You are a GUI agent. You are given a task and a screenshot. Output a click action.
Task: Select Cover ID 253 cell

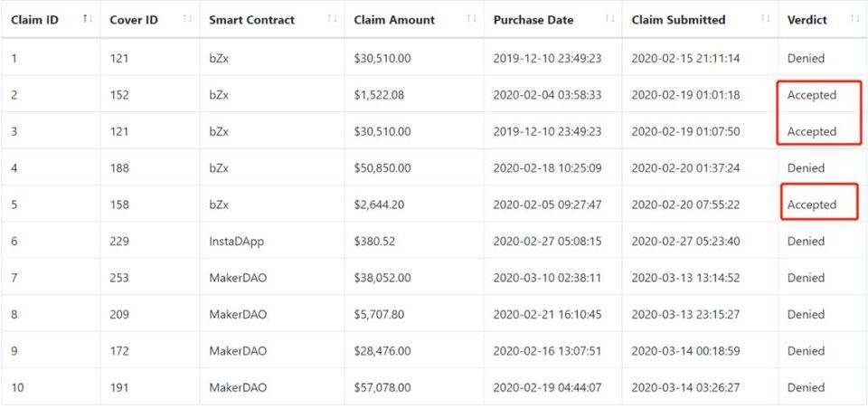tap(119, 278)
